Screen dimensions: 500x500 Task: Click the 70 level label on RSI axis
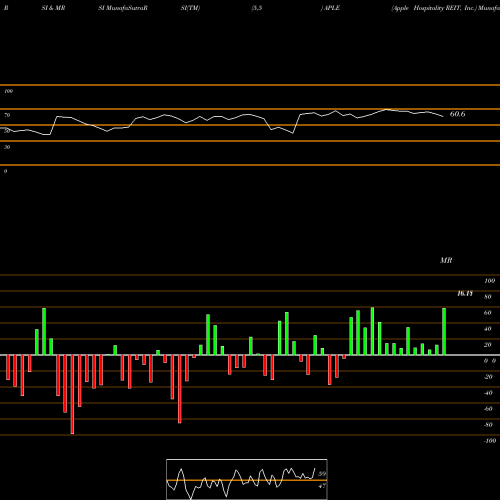pos(7,115)
